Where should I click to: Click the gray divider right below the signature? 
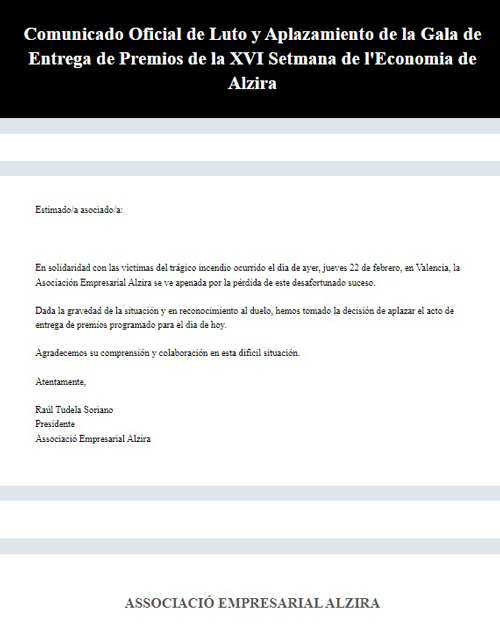click(250, 493)
